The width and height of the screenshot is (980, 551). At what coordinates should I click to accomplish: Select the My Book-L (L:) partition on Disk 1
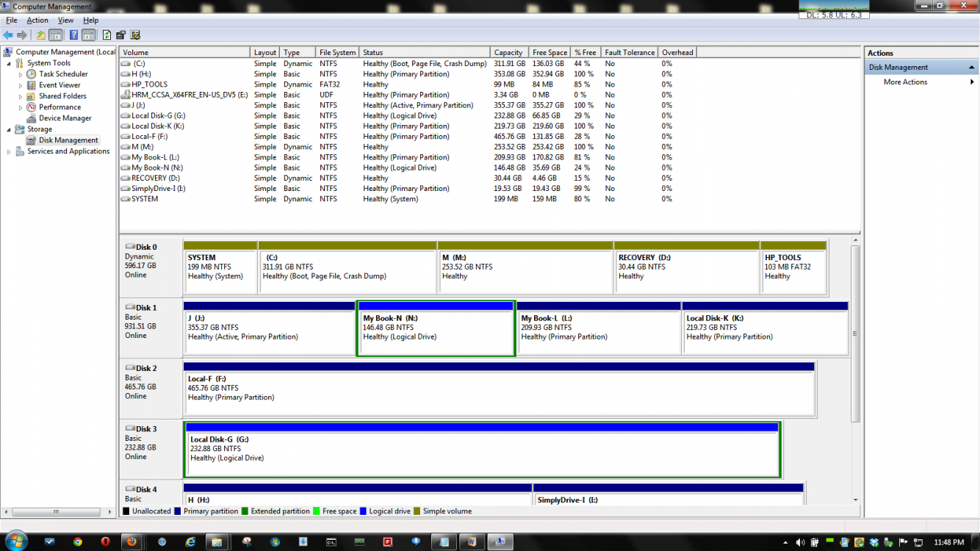(599, 328)
